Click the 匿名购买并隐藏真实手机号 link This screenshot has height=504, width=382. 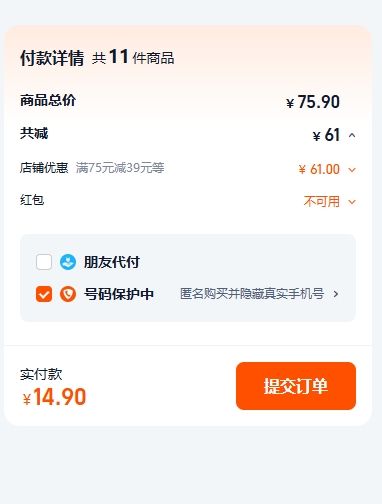click(x=252, y=294)
